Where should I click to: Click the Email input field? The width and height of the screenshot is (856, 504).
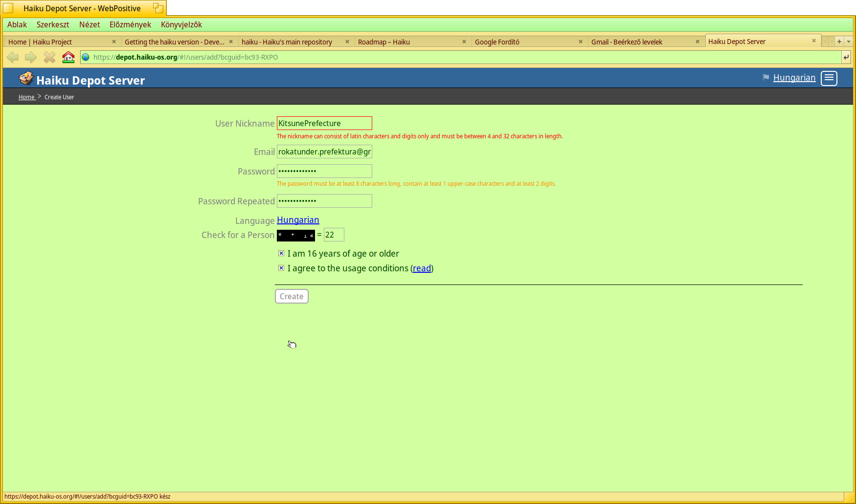[x=324, y=152]
